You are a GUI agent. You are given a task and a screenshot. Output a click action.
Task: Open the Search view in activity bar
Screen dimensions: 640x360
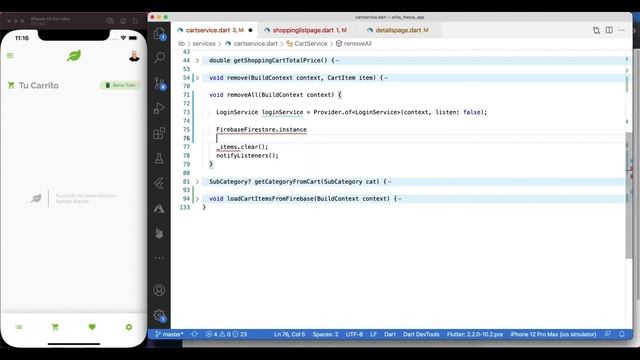coord(159,58)
